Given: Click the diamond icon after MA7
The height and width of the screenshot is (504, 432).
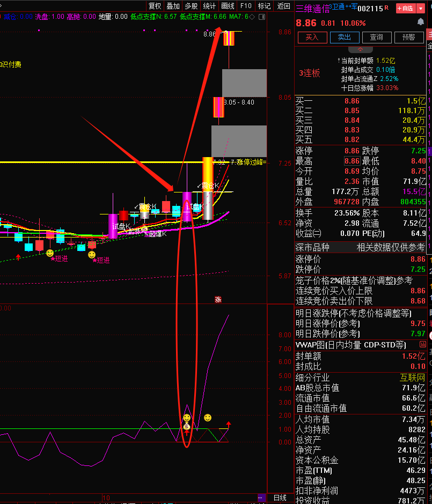Looking at the screenshot, I should click(x=252, y=17).
